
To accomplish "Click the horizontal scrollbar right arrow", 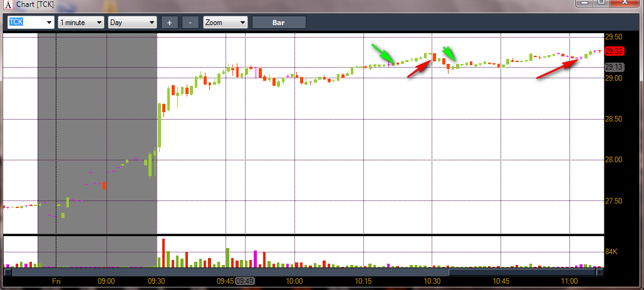I will 600,272.
